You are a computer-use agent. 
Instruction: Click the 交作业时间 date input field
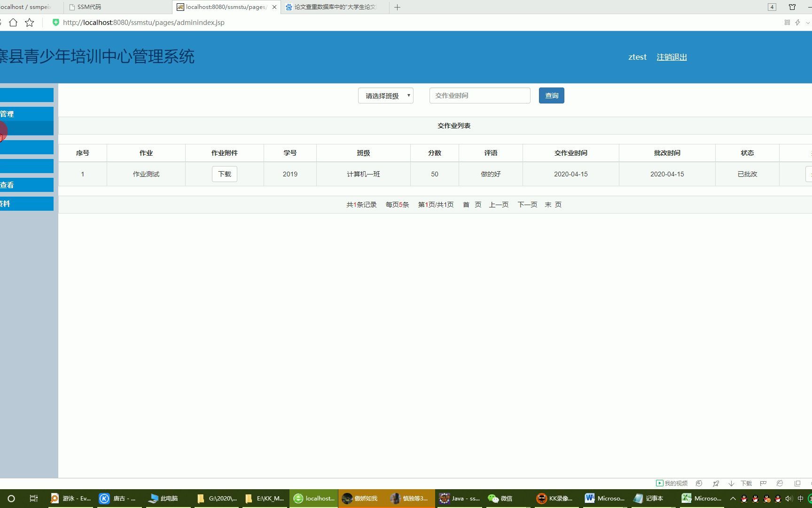pos(479,95)
